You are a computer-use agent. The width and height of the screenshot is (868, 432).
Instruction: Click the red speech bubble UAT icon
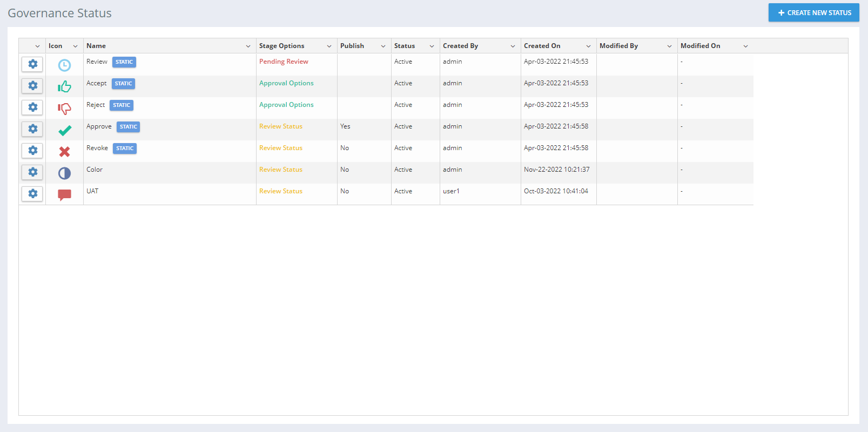(x=64, y=195)
